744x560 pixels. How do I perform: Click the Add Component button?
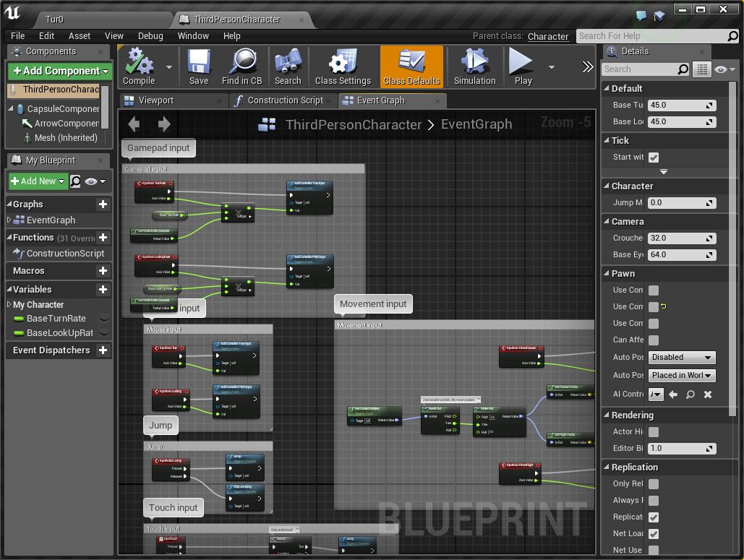pos(60,71)
